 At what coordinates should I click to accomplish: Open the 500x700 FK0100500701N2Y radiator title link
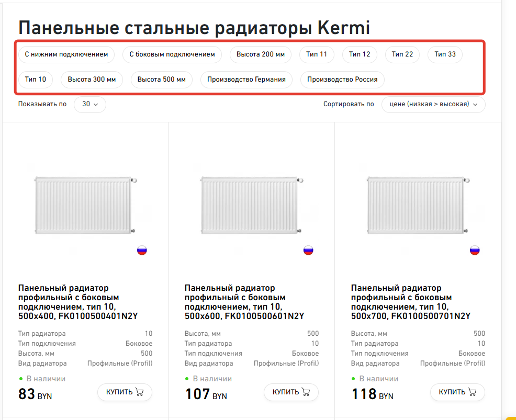point(411,302)
